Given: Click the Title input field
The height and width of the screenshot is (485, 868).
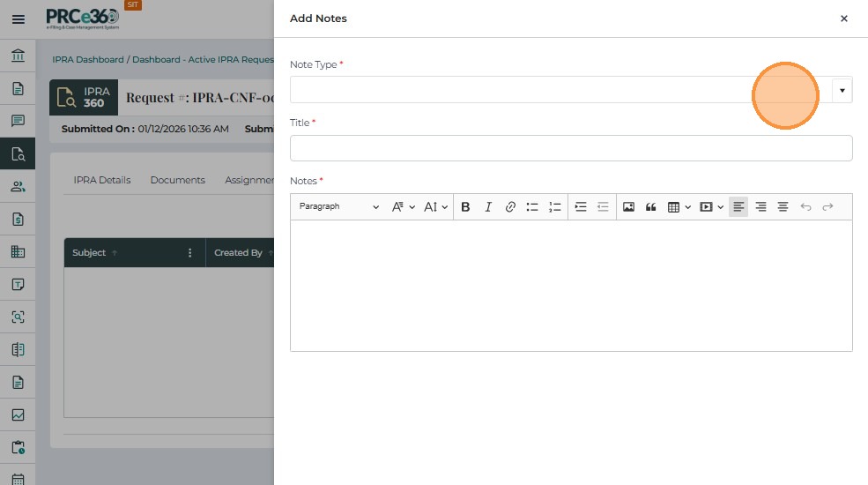Looking at the screenshot, I should 571,148.
